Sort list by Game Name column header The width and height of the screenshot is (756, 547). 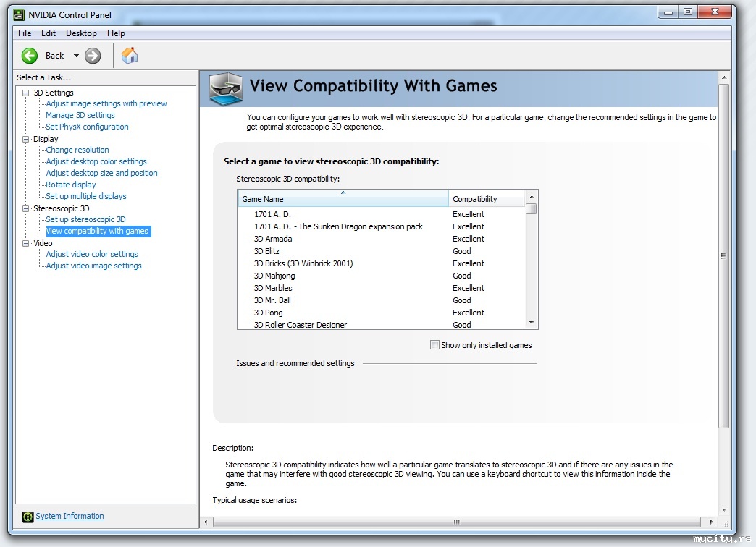tap(343, 198)
